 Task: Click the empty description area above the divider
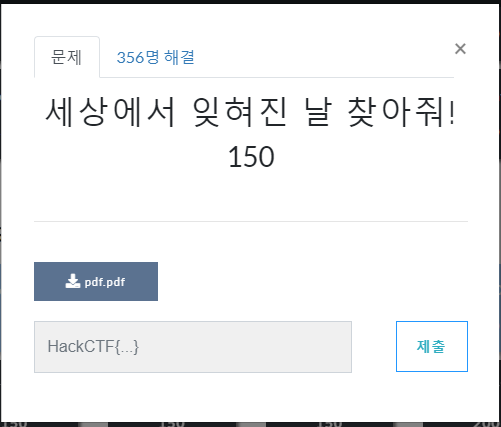click(x=251, y=195)
